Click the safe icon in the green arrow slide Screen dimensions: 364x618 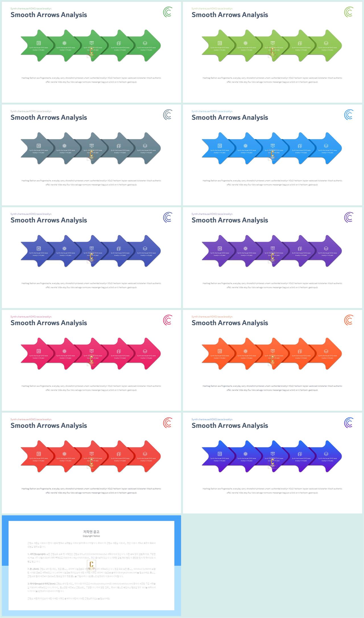click(39, 43)
